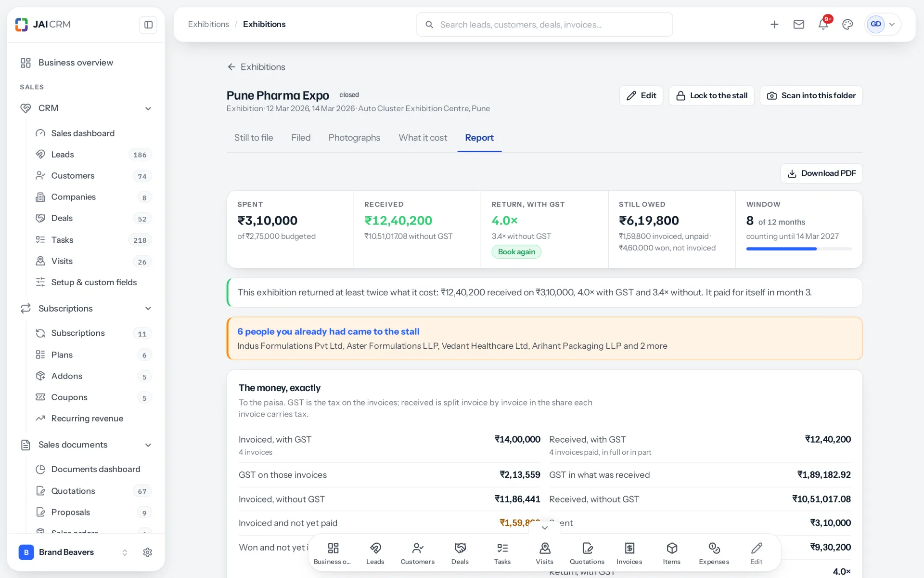Screen dimensions: 924x578
Task: Switch to Filed tab
Action: coord(301,138)
